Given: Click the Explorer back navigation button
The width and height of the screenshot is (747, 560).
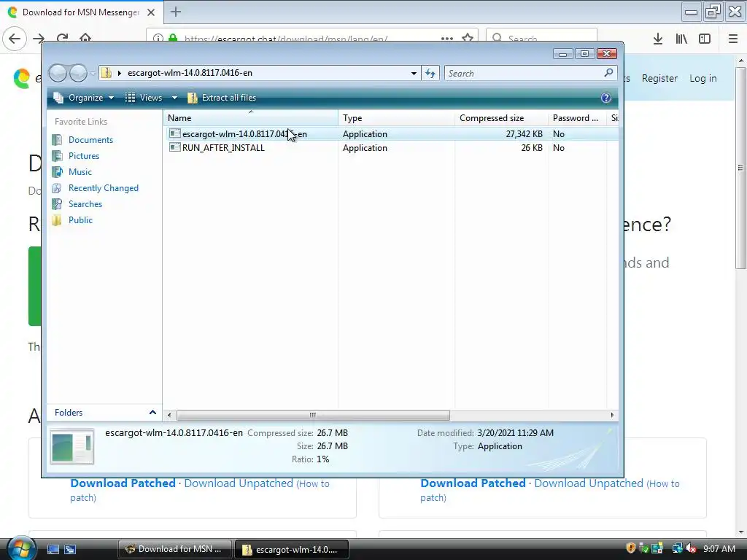Looking at the screenshot, I should [x=58, y=73].
